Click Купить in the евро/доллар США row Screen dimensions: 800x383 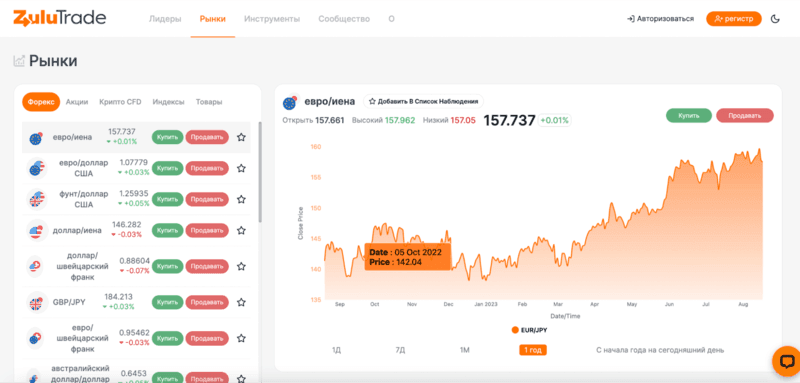(x=167, y=168)
